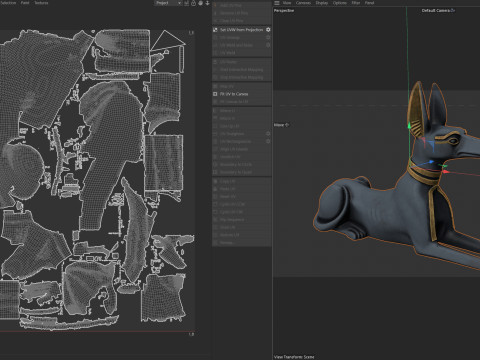Click red X-axis arrow handle of gizmo
The image size is (480, 360).
coord(446,172)
